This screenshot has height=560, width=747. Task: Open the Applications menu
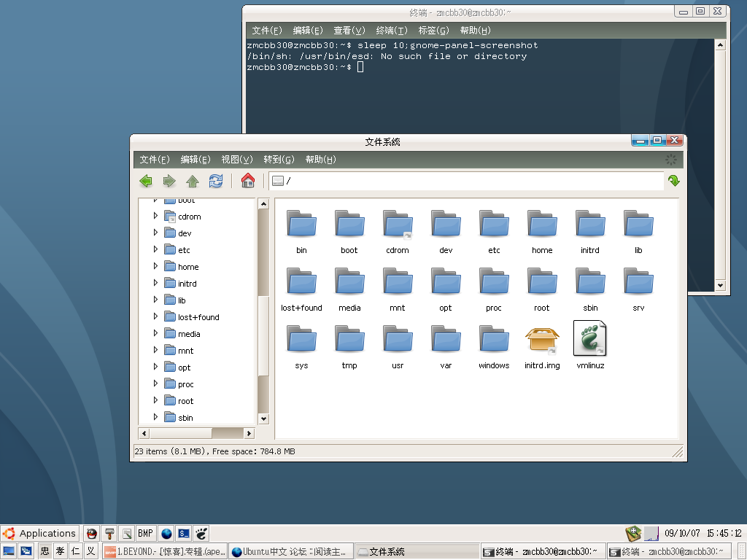pyautogui.click(x=39, y=533)
